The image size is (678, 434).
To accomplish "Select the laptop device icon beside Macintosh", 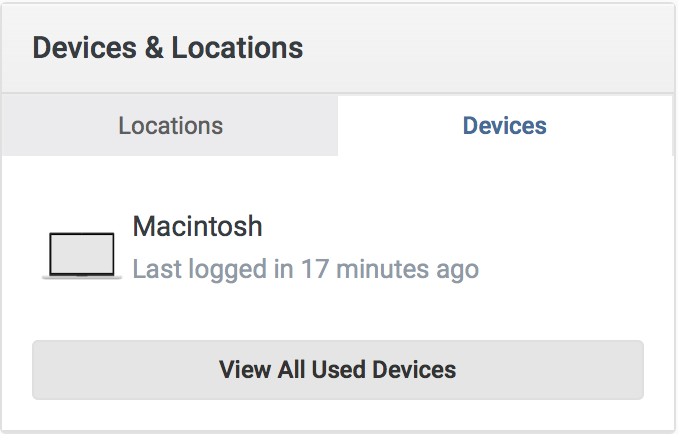I will tap(82, 255).
